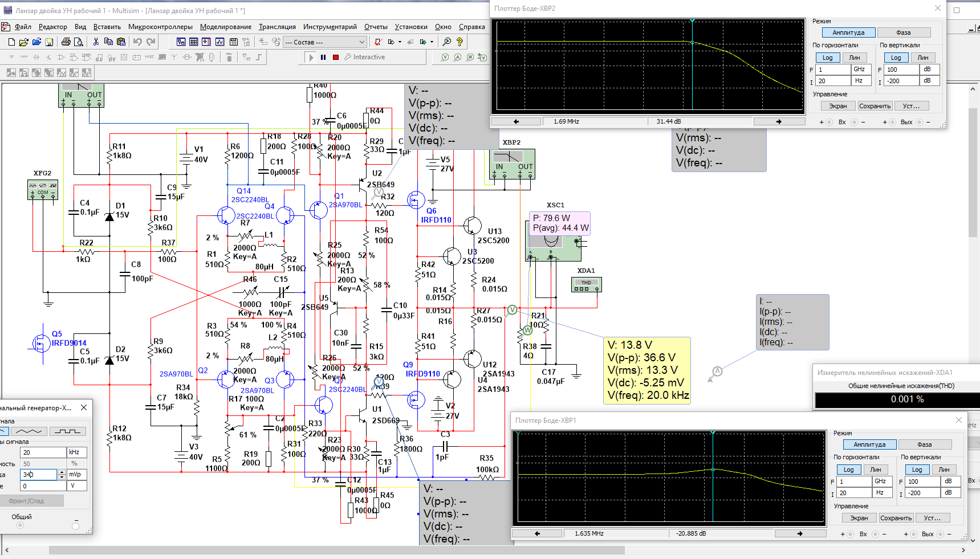
Task: Open the Инструментарий menu
Action: pos(330,27)
